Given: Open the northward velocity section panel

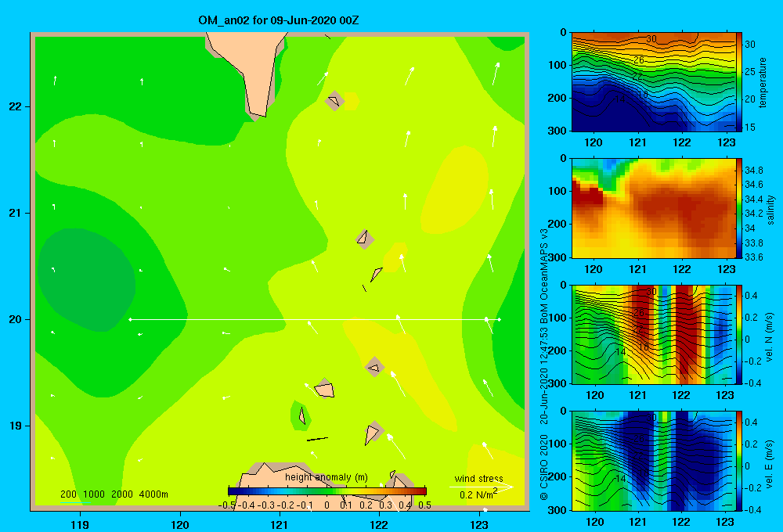Looking at the screenshot, I should point(654,334).
